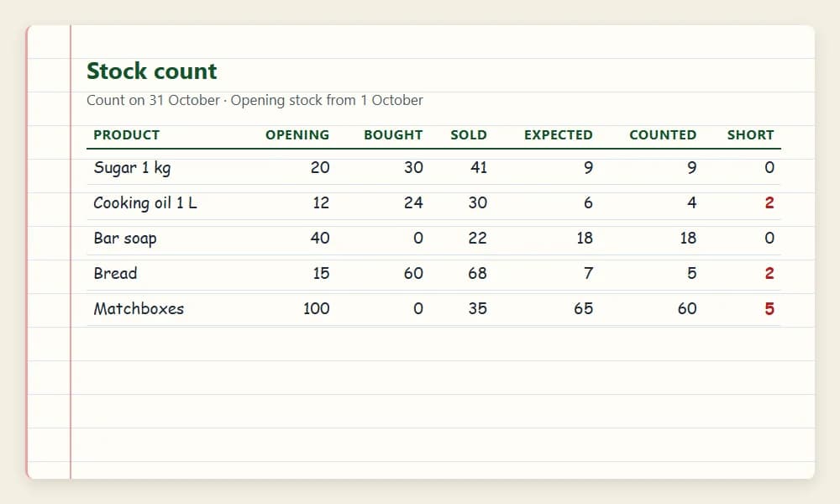
Task: Click the SHORT column header
Action: [x=750, y=135]
